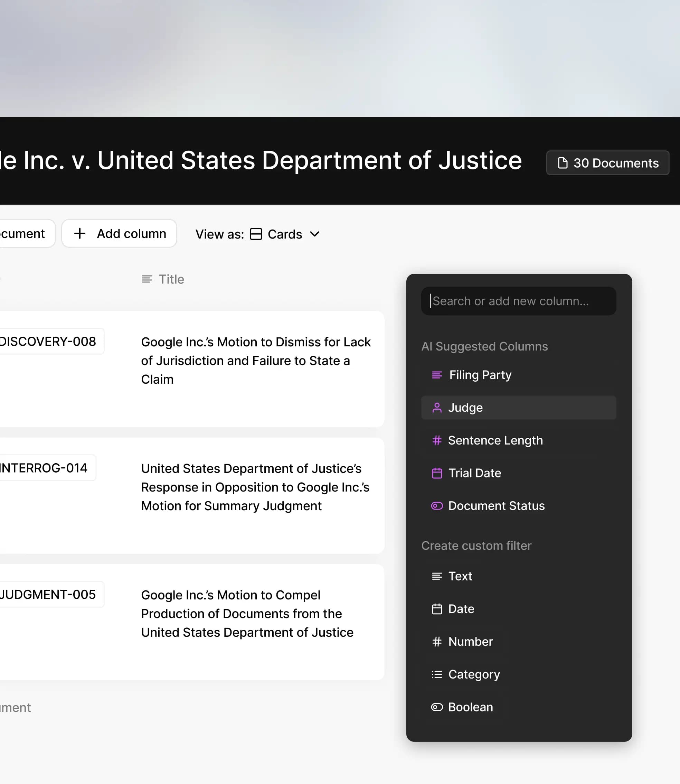Viewport: 680px width, 784px height.
Task: Pick Document Status suggested column
Action: coord(519,506)
